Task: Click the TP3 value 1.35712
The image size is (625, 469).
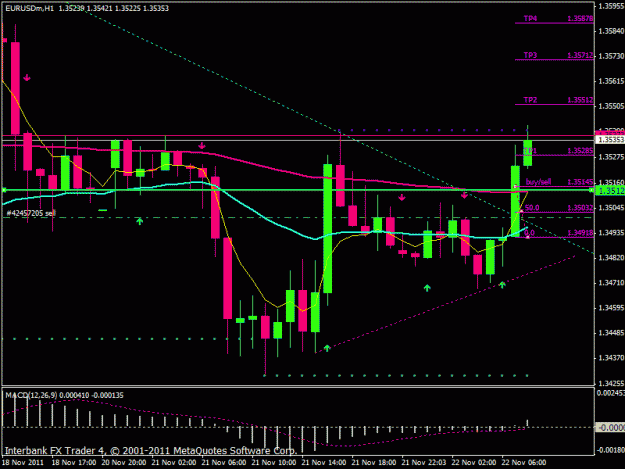Action: (x=580, y=55)
